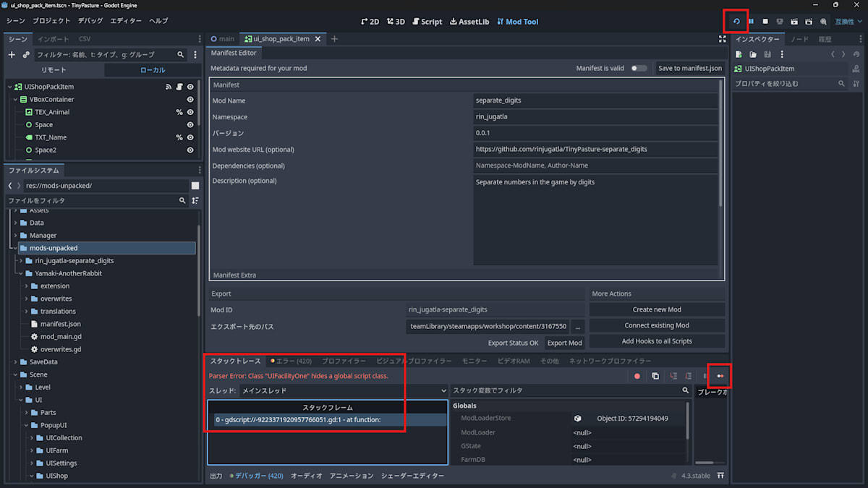Toggle Space2 node visibility eye
868x488 pixels.
tap(190, 150)
